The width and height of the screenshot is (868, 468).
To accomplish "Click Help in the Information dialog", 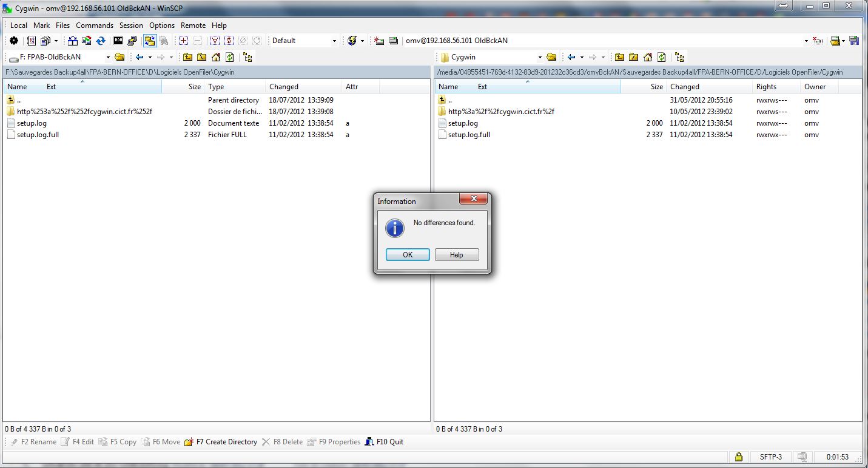I will (x=456, y=255).
